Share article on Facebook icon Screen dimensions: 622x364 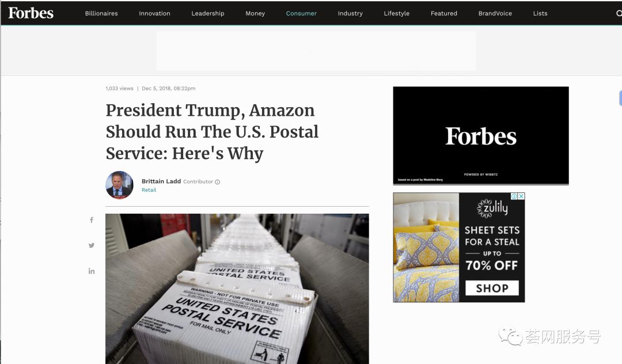92,220
